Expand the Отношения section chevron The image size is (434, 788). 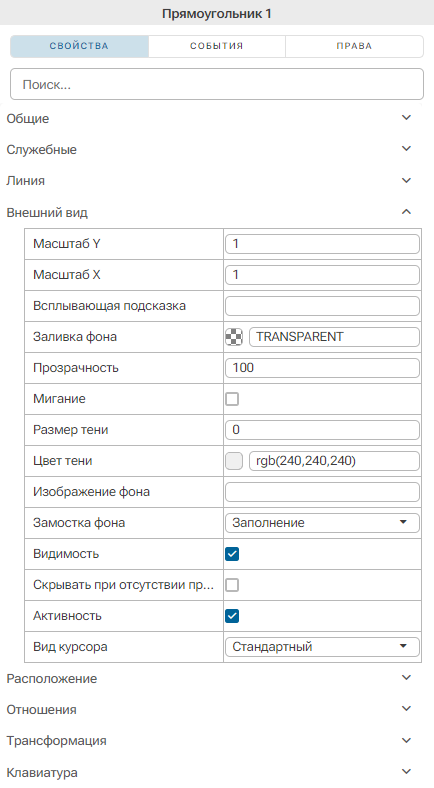(x=406, y=709)
